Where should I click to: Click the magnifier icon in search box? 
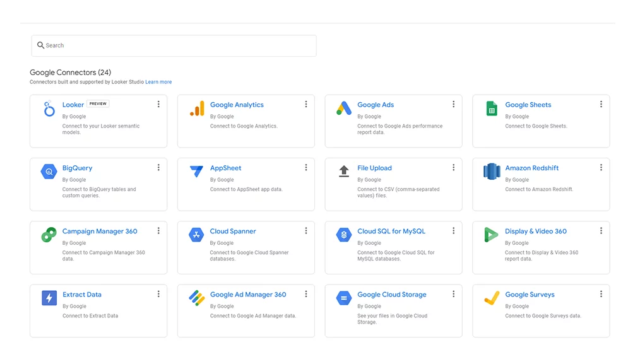point(40,45)
